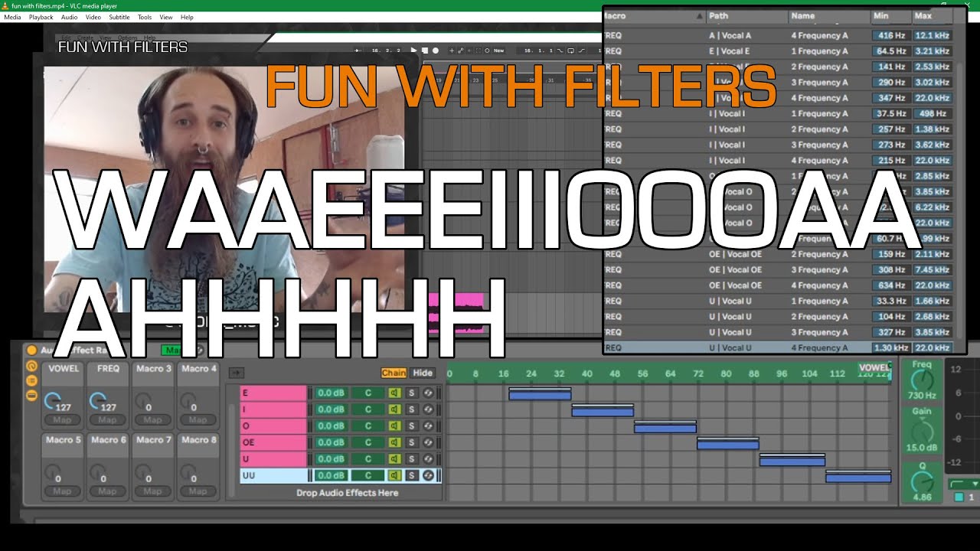Click the VLC cone icon in title bar
The height and width of the screenshot is (551, 980).
5,5
